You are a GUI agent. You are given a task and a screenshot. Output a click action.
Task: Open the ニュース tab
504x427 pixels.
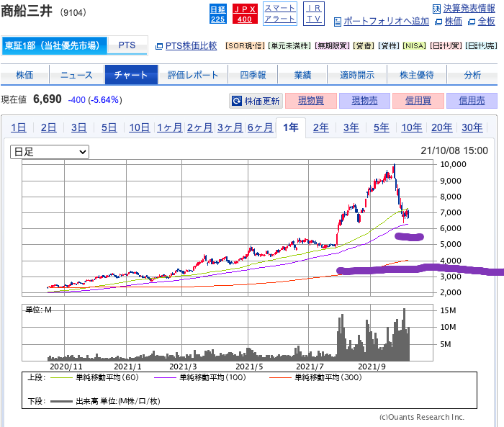pos(76,75)
